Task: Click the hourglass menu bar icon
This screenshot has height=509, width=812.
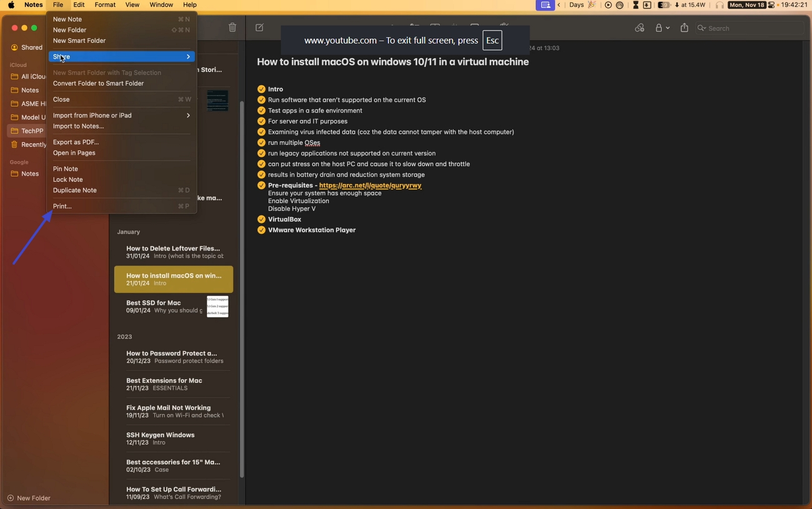Action: [x=635, y=5]
